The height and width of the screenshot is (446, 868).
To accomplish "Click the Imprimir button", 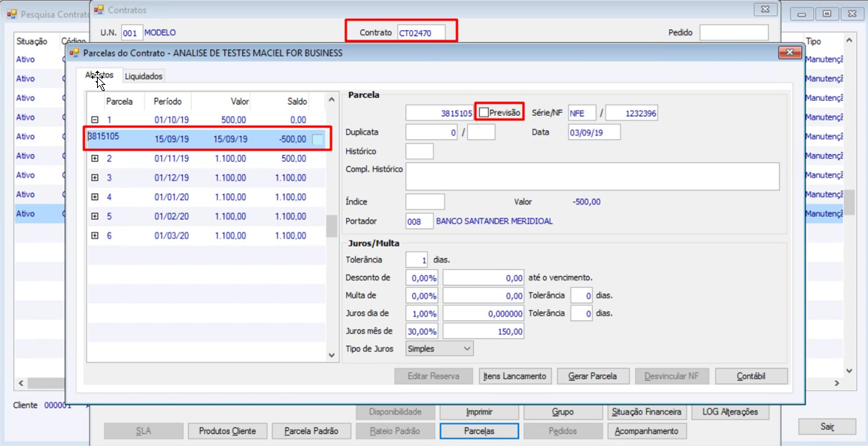I will click(479, 412).
